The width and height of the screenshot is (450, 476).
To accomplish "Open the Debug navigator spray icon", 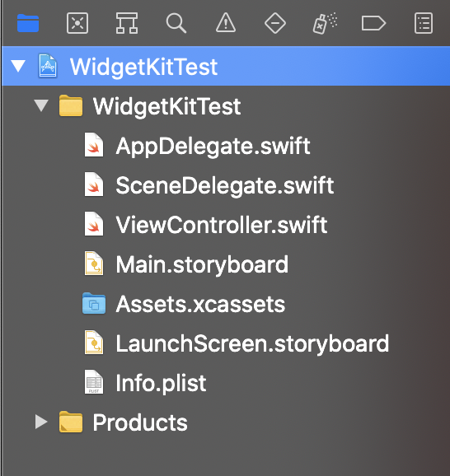I will click(325, 23).
